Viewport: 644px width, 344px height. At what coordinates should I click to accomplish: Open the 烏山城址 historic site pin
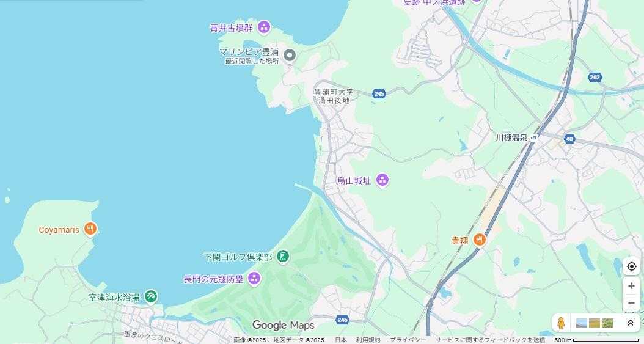pyautogui.click(x=382, y=180)
